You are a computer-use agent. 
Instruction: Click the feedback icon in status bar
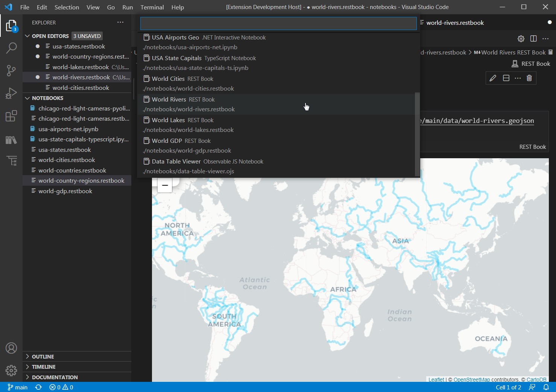[x=532, y=387]
